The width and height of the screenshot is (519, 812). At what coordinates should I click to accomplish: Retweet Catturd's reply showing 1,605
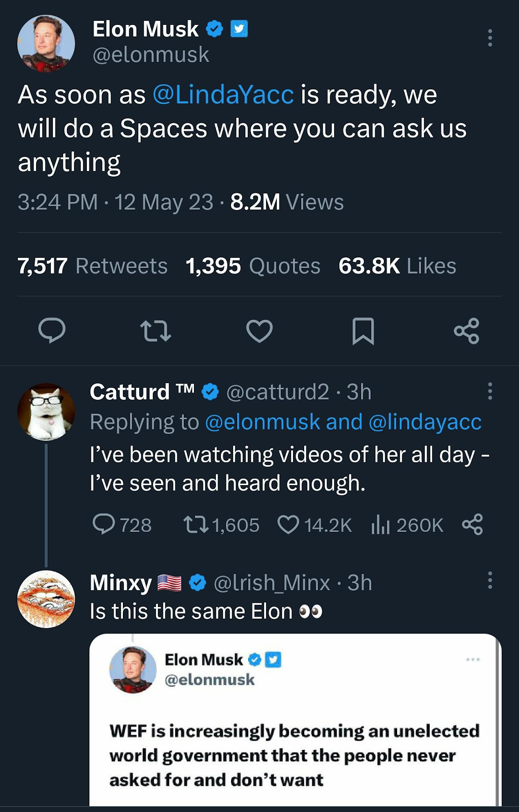(x=221, y=525)
